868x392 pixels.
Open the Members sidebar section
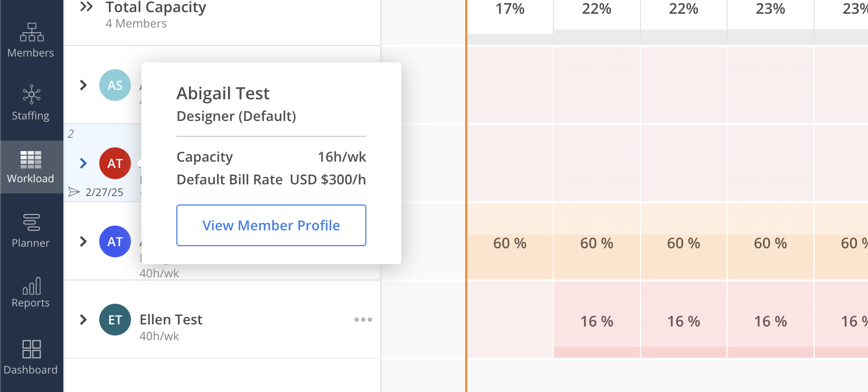(x=31, y=41)
